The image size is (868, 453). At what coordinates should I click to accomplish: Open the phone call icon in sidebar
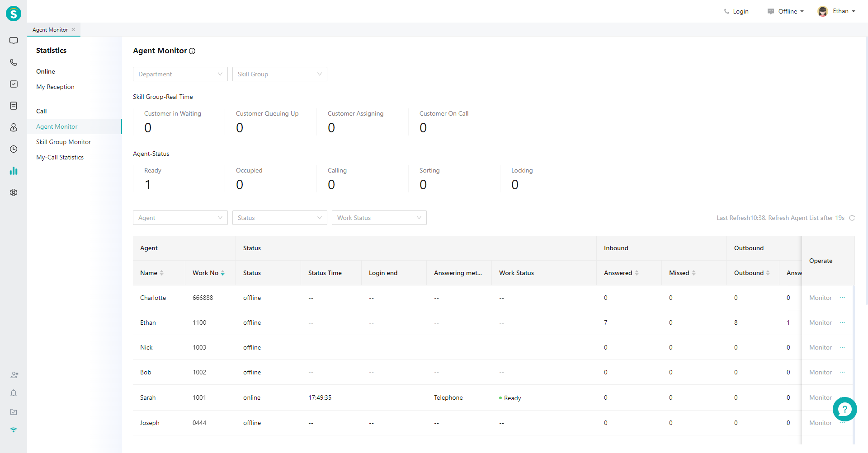pyautogui.click(x=14, y=62)
